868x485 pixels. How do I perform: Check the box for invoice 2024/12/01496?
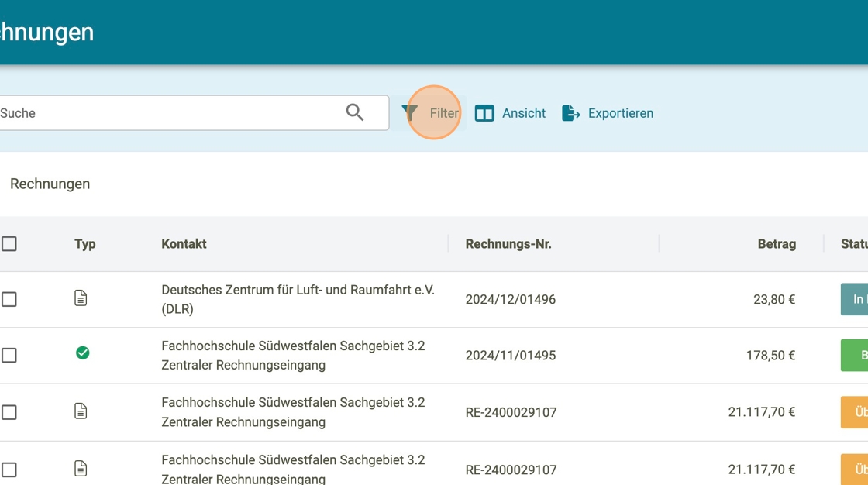pos(9,299)
